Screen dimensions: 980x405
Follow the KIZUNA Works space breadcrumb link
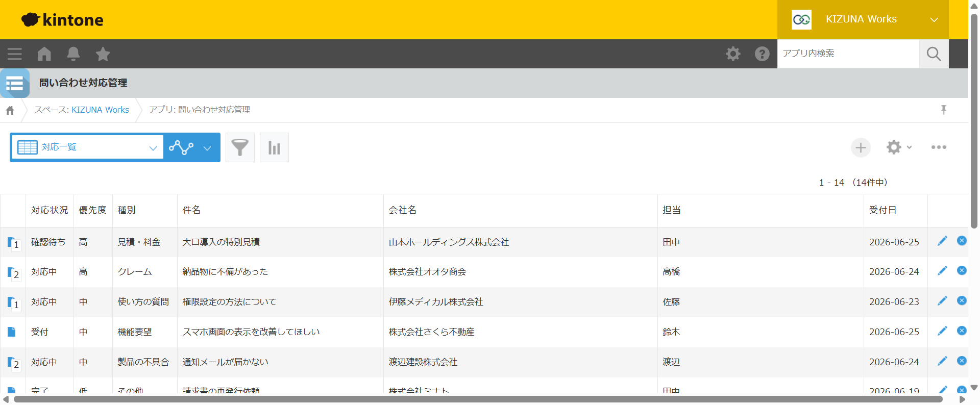(100, 110)
